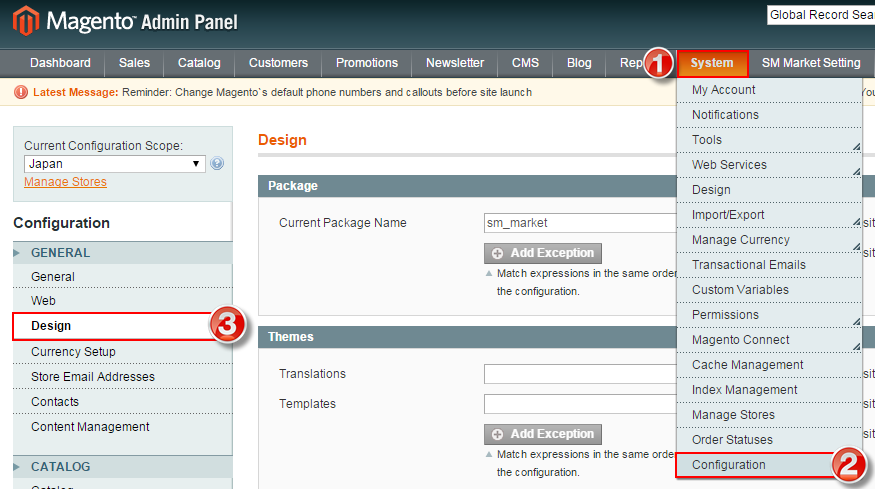Focus the Templates input field
875x489 pixels.
(580, 404)
